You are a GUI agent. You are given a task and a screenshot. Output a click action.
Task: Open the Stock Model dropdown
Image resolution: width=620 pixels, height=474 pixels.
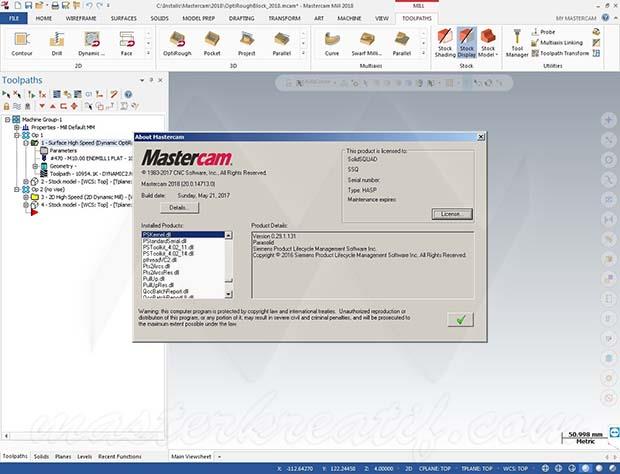[488, 52]
